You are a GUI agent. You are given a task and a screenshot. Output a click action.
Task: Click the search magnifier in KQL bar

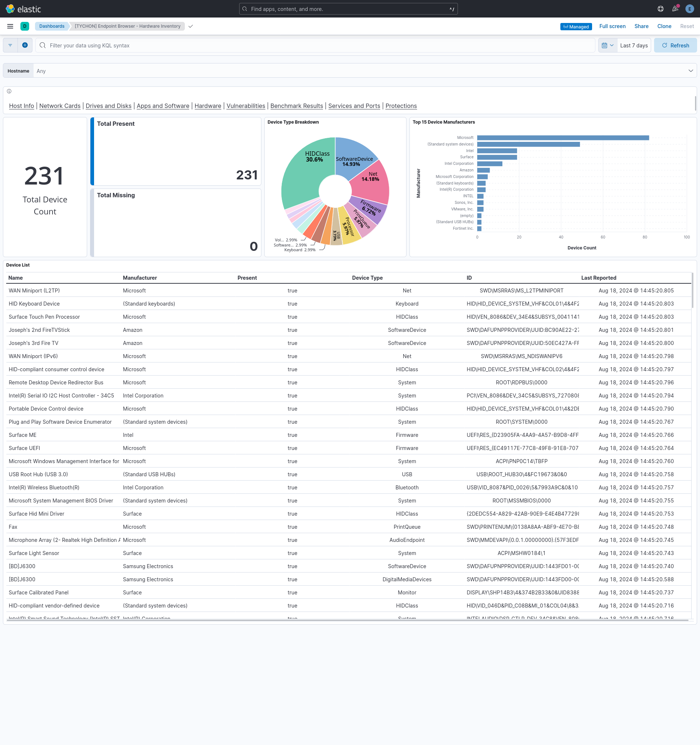(43, 45)
